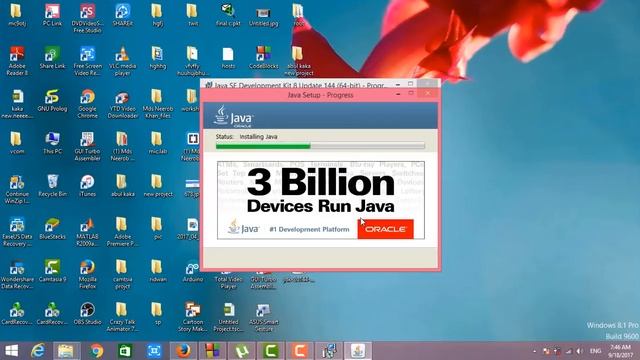Open the CodeBlocks desktop shortcut
The image size is (640, 360).
pos(263,58)
